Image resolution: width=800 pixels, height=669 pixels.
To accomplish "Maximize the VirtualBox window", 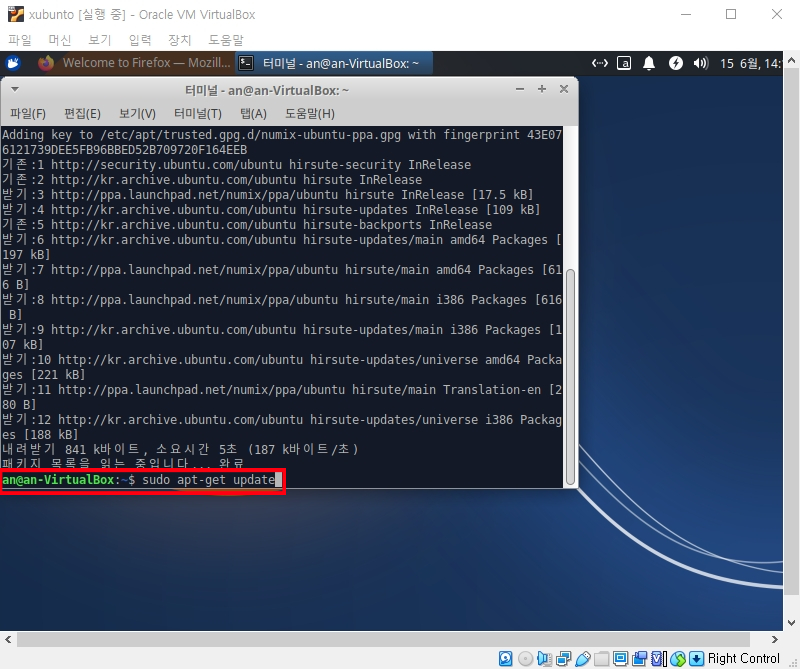I will tap(731, 14).
